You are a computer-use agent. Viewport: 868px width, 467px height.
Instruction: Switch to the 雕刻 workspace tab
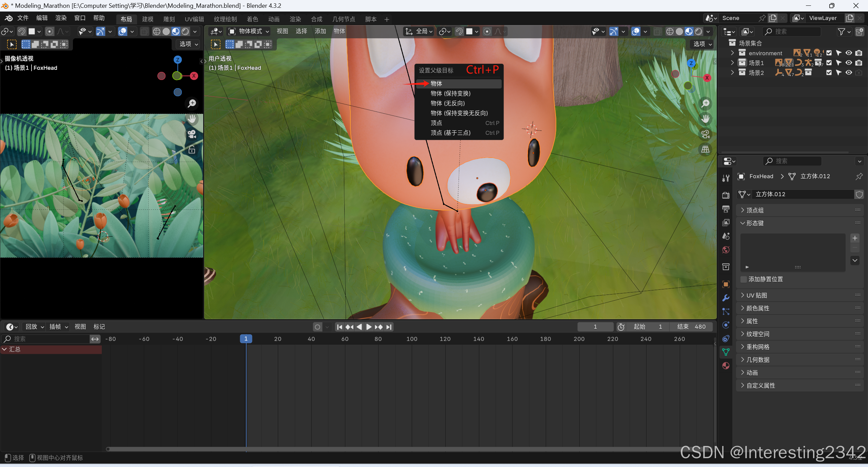pyautogui.click(x=169, y=19)
